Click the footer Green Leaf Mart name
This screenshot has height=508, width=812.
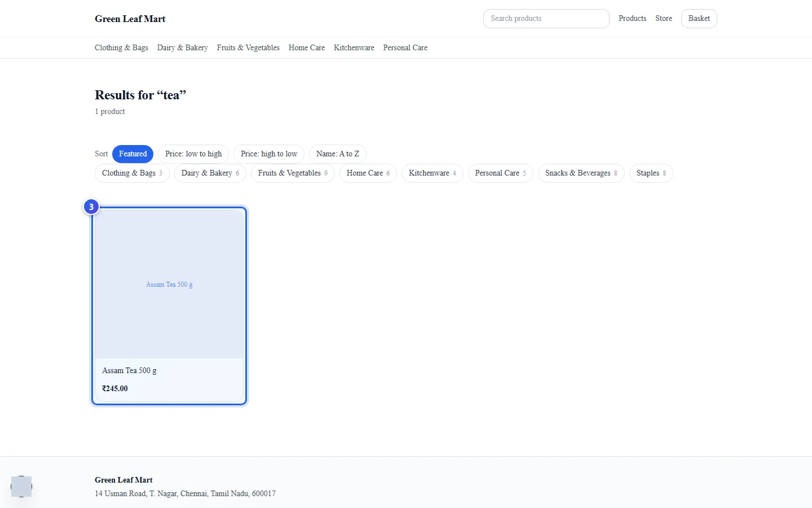tap(123, 480)
